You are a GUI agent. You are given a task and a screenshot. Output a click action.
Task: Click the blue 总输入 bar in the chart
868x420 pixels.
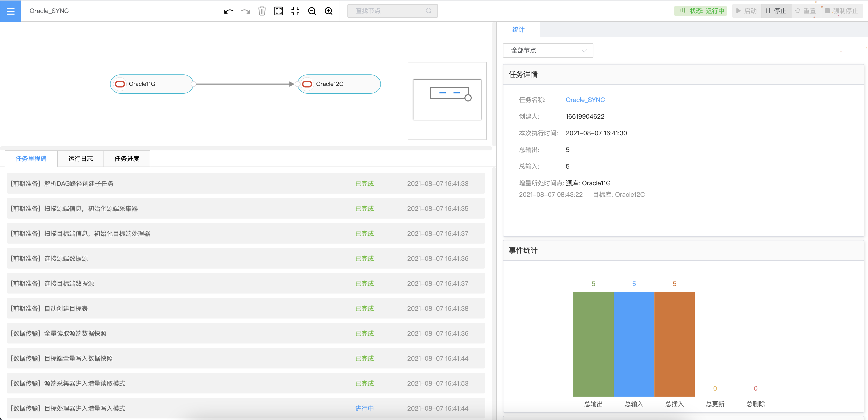pyautogui.click(x=634, y=344)
